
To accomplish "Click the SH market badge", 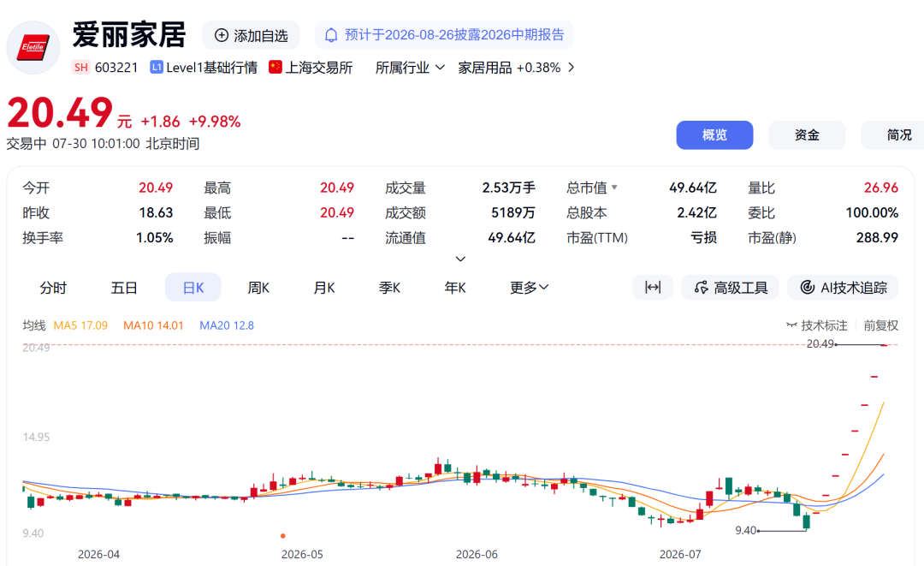I will tap(80, 67).
